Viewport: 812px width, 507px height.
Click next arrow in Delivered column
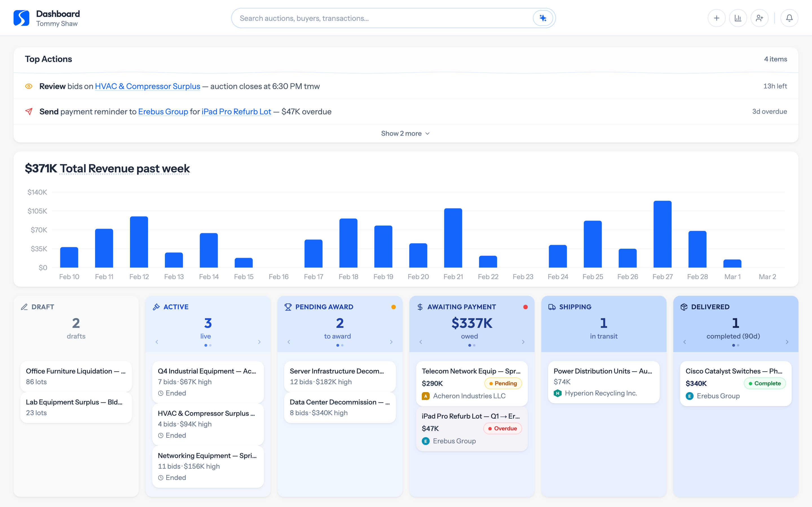click(x=787, y=342)
